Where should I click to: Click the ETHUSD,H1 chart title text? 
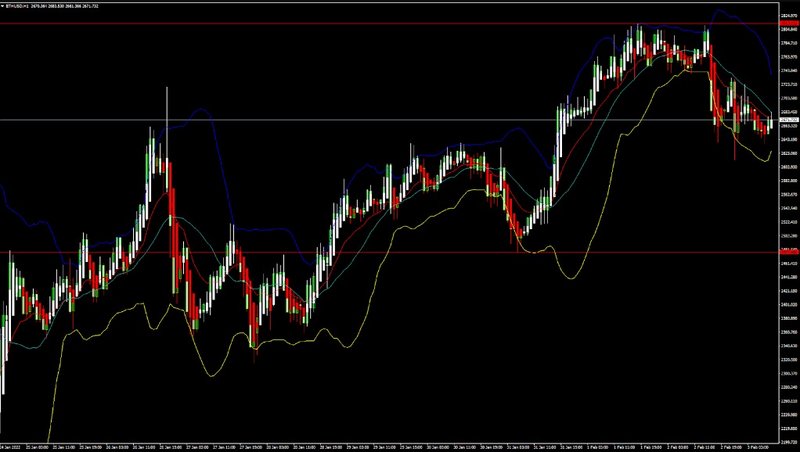17,6
